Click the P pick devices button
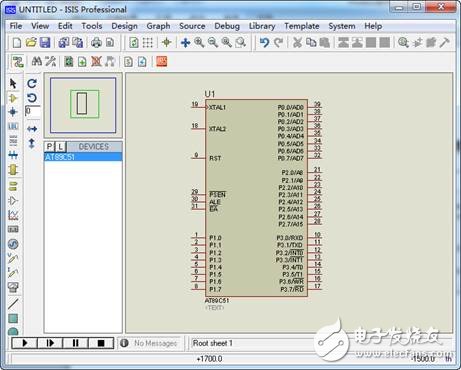Viewport: 461px width, 370px height. pyautogui.click(x=49, y=146)
